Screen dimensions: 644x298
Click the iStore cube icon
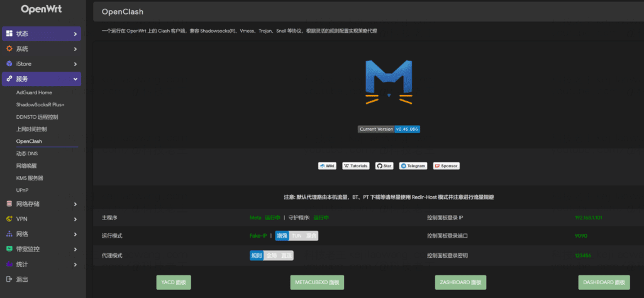coord(9,64)
